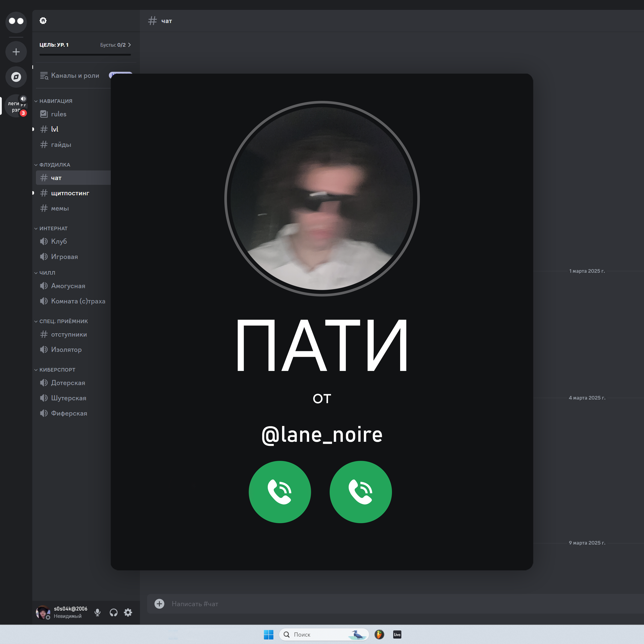Image resolution: width=644 pixels, height=644 pixels.
Task: Collapse the НАВИГАЦИЯ category
Action: [x=56, y=101]
